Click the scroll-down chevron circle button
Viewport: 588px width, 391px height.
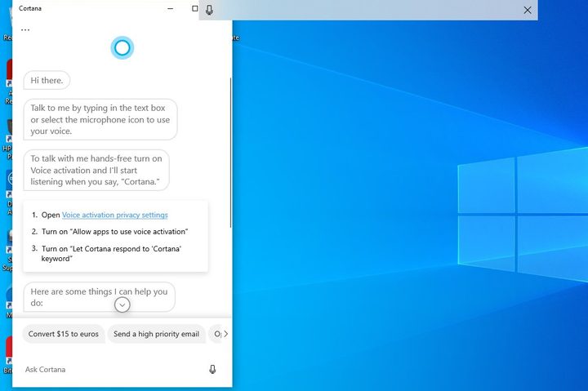[x=122, y=304]
